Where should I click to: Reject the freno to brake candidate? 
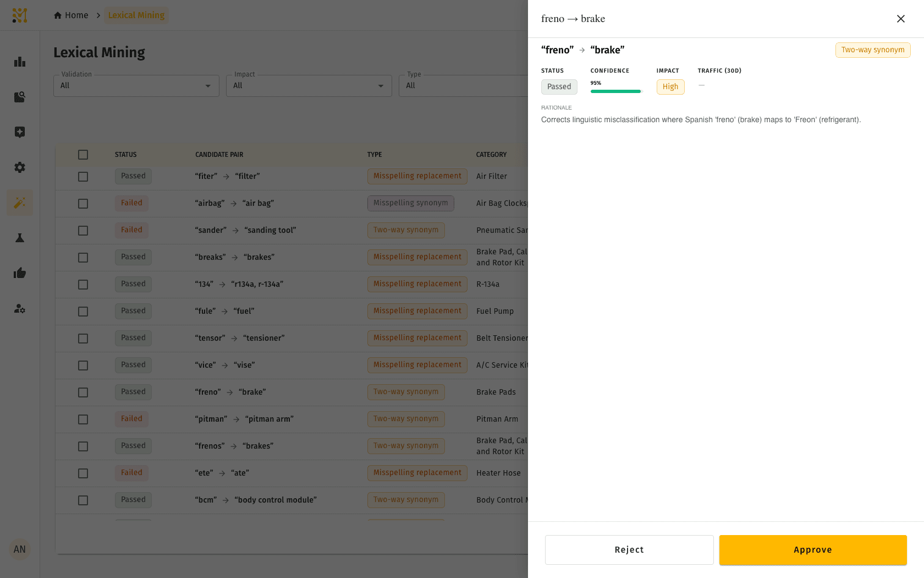[x=629, y=550]
